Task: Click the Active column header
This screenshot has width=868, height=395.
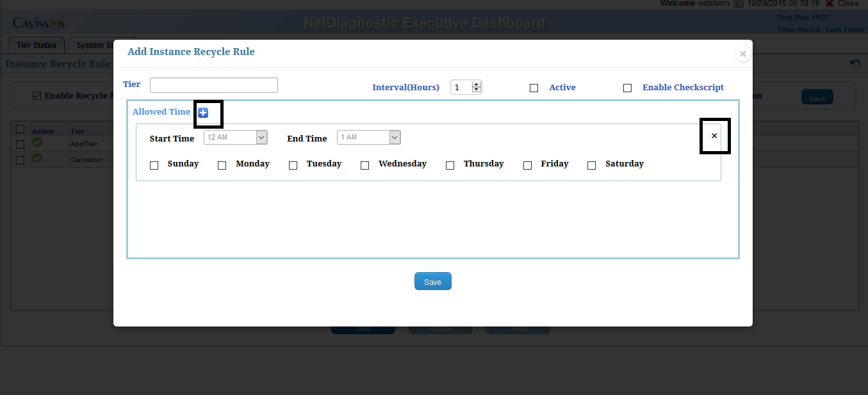Action: pos(43,131)
